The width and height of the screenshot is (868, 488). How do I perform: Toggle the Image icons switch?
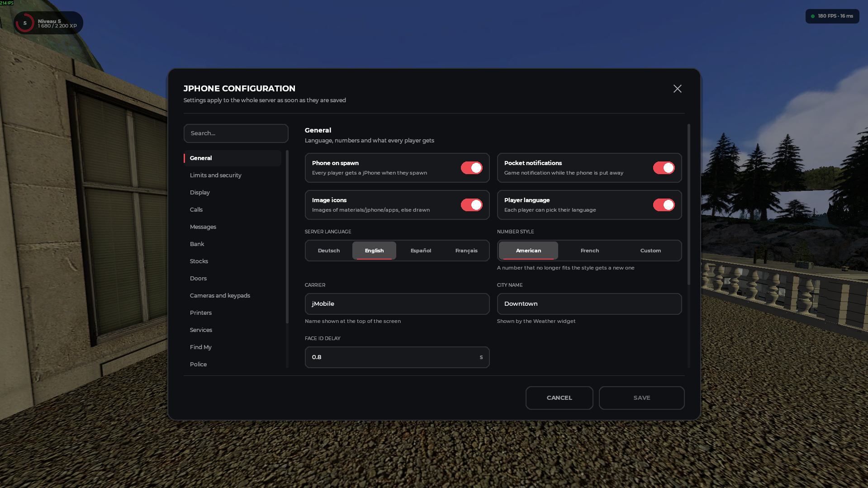[471, 205]
